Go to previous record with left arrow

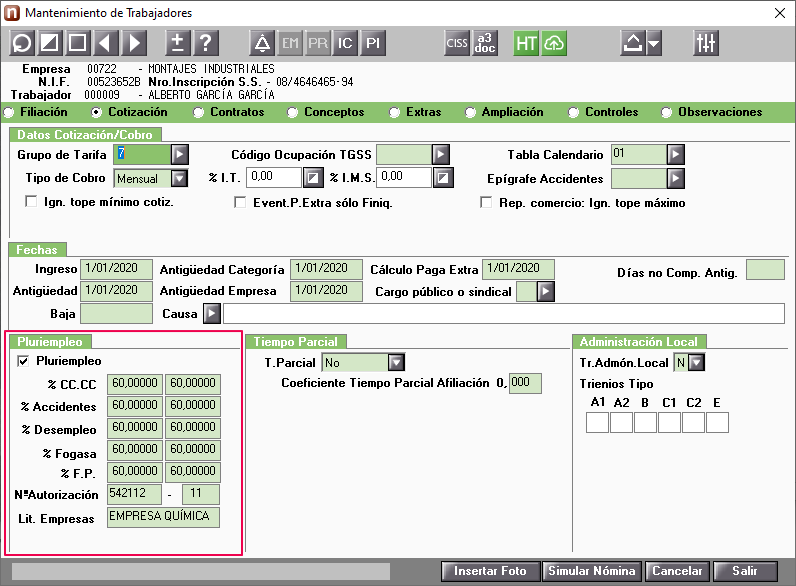click(105, 43)
